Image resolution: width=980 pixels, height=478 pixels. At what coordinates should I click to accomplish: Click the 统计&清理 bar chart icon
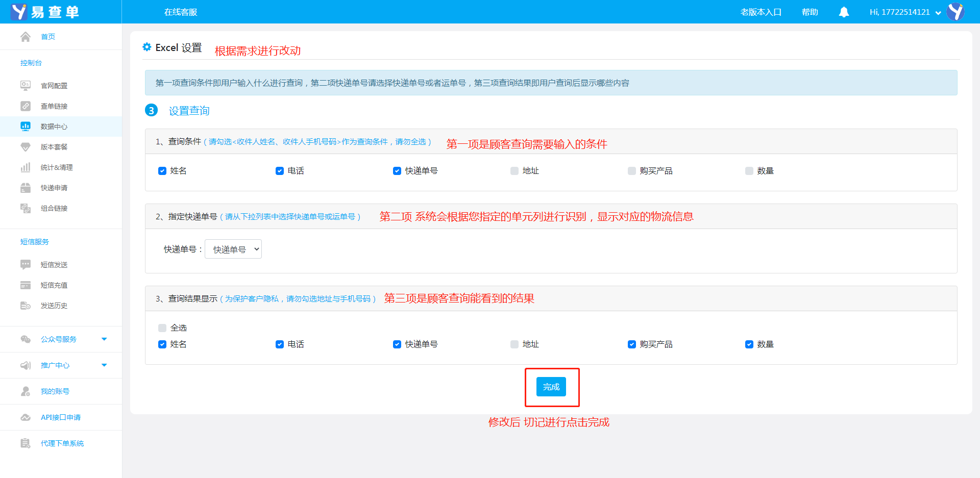26,167
